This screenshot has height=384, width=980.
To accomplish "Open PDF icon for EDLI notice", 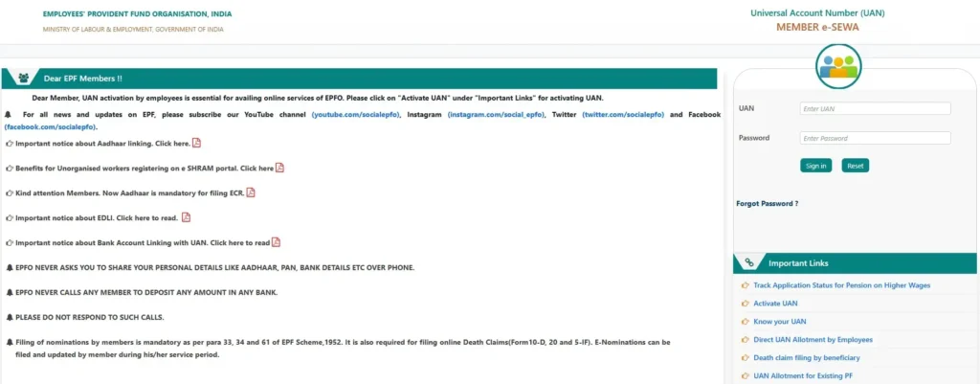I will [186, 217].
